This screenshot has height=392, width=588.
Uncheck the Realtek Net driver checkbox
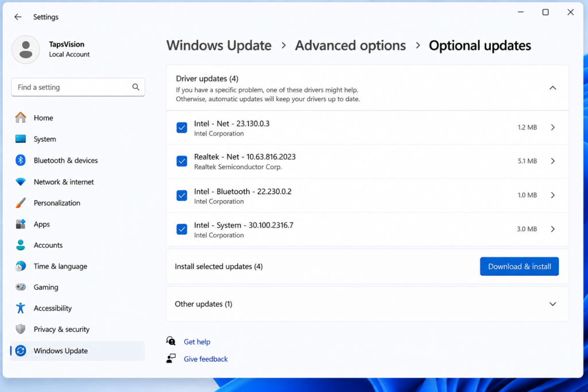182,161
